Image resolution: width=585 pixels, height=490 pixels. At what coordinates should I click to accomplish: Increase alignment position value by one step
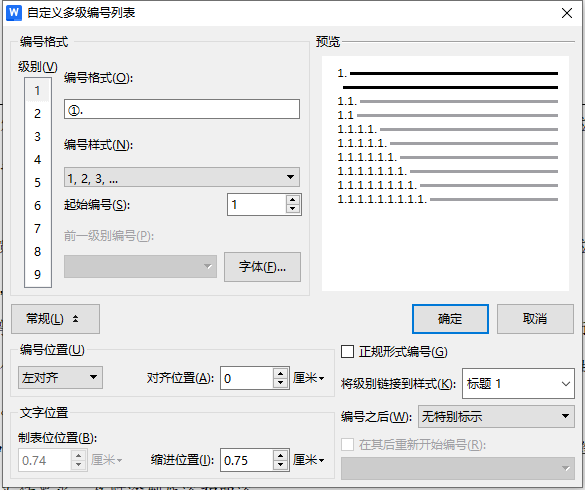point(281,373)
